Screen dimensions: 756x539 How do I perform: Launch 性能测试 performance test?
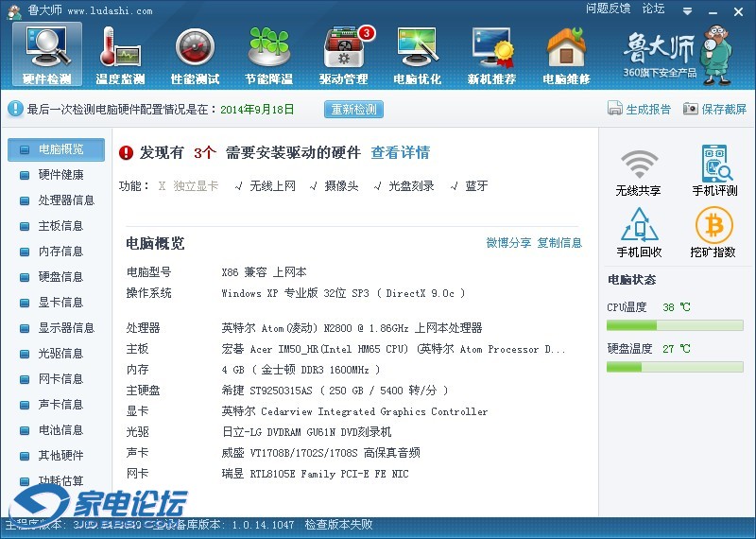click(x=195, y=55)
